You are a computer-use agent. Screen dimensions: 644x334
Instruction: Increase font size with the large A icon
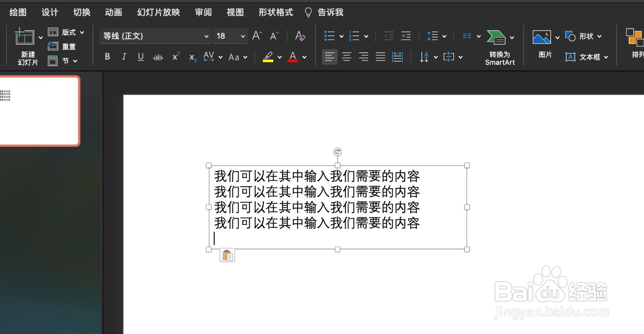[257, 36]
